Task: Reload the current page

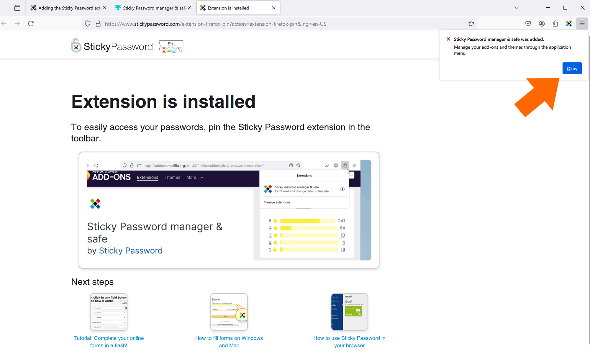Action: [31, 24]
